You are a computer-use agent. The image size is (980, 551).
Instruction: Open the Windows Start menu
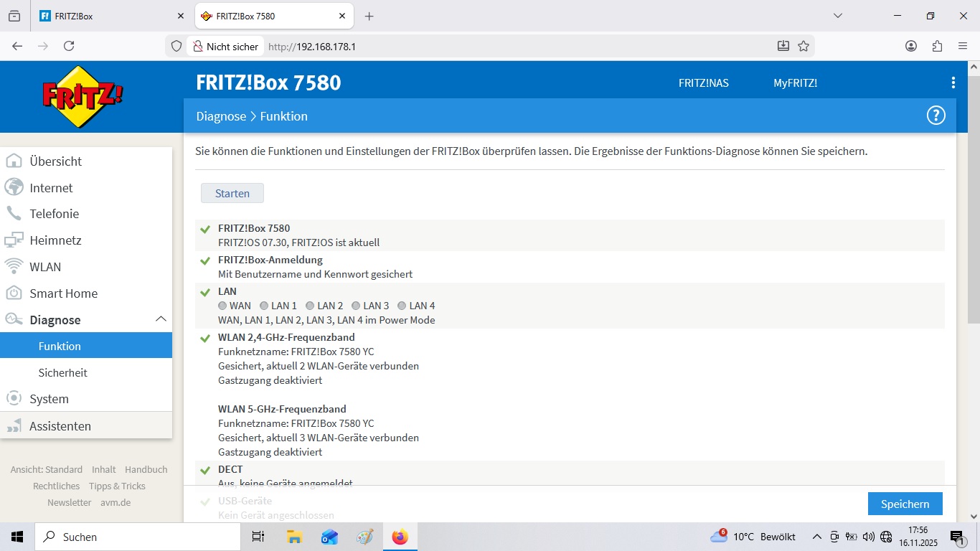point(17,537)
